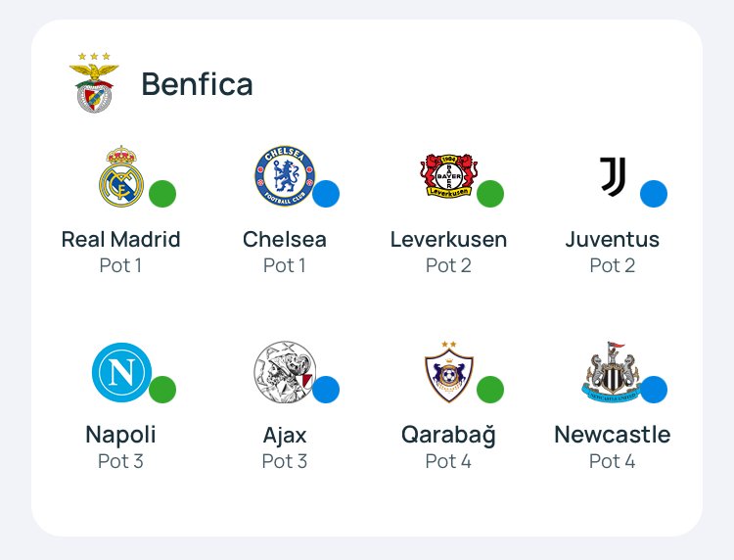Click the Qarabağ team name

point(448,435)
